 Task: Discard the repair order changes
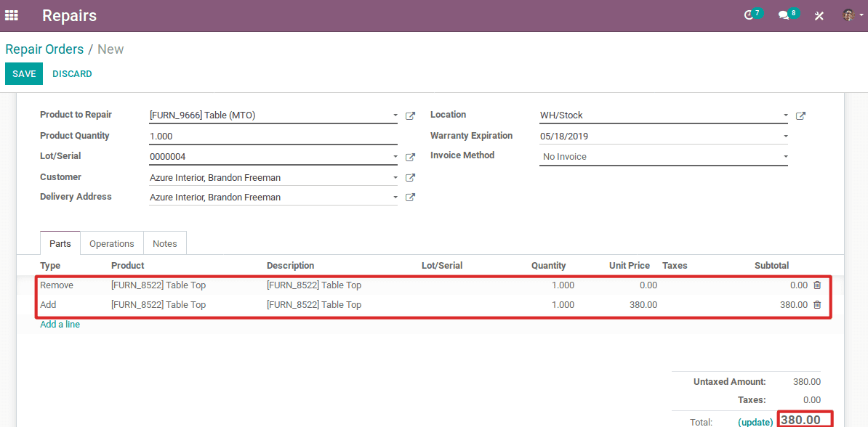click(72, 74)
